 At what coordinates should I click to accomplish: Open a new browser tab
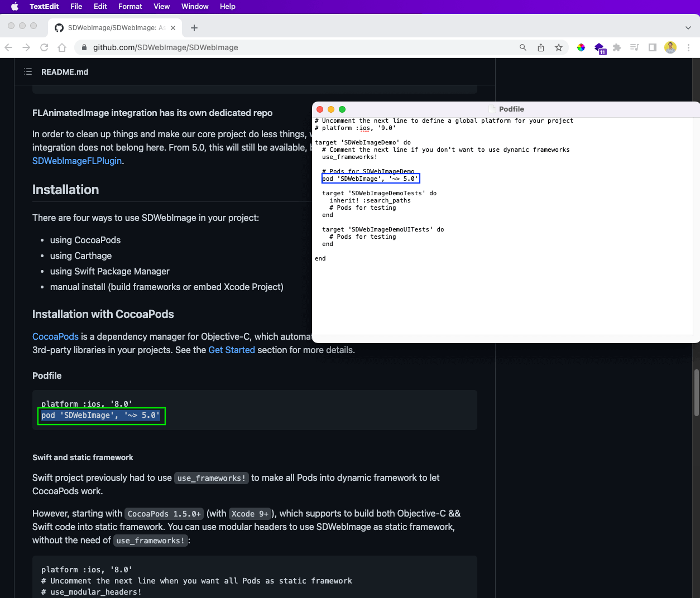click(x=194, y=28)
